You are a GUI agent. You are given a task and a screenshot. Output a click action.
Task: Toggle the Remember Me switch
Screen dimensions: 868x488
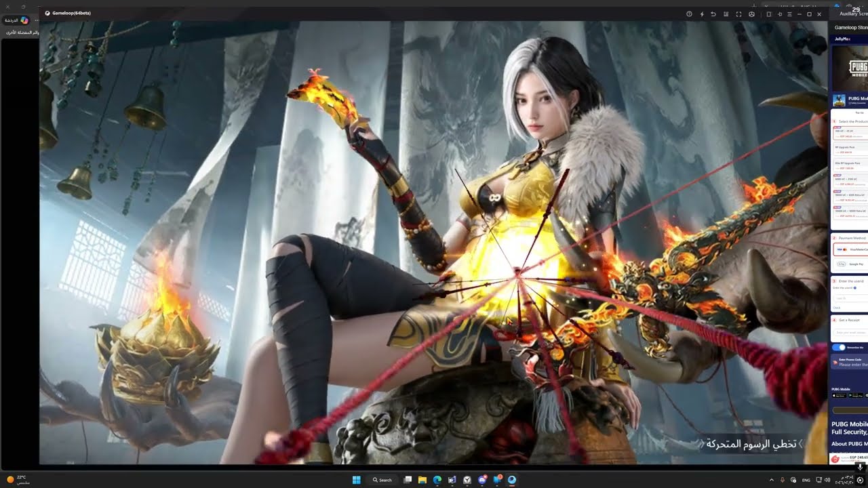click(x=839, y=347)
